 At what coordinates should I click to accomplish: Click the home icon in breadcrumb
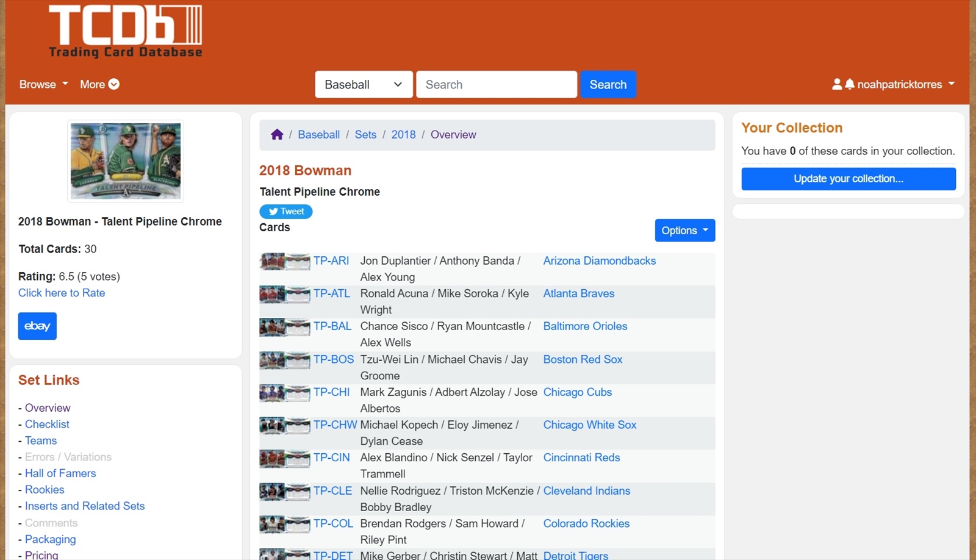pos(277,134)
